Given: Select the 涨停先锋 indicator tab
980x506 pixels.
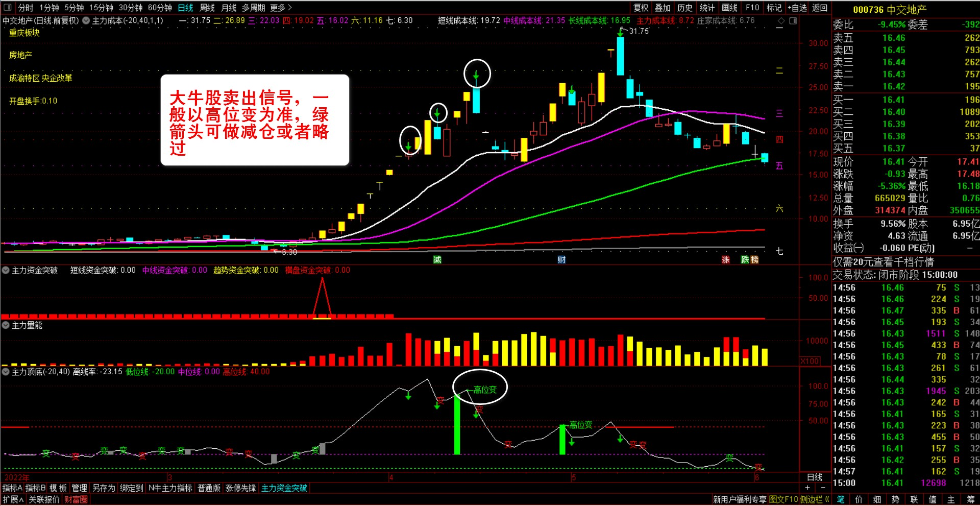Looking at the screenshot, I should (x=240, y=488).
